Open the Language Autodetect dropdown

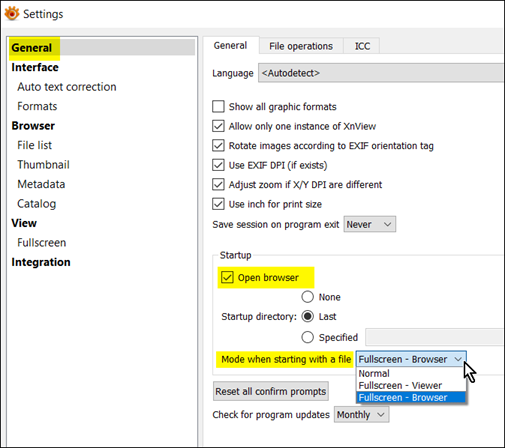pos(380,73)
